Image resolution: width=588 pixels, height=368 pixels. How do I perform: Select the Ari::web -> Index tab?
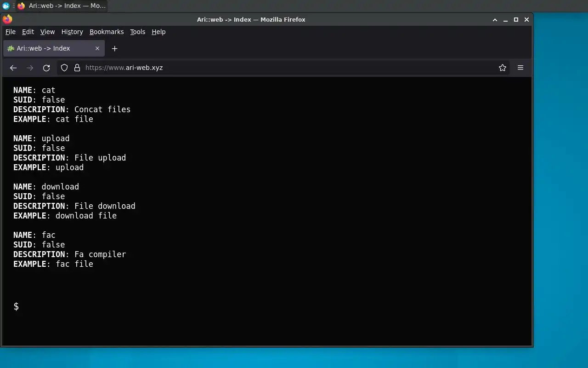pyautogui.click(x=54, y=48)
